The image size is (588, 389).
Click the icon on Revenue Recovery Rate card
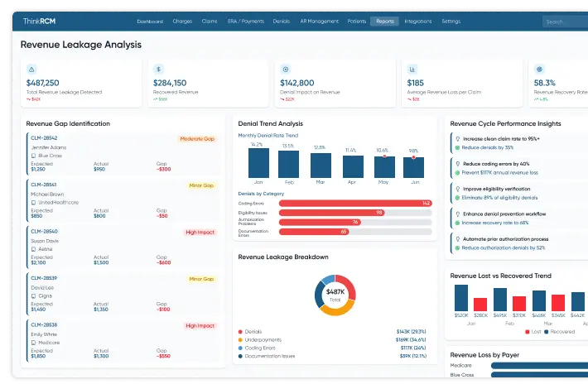[x=539, y=70]
